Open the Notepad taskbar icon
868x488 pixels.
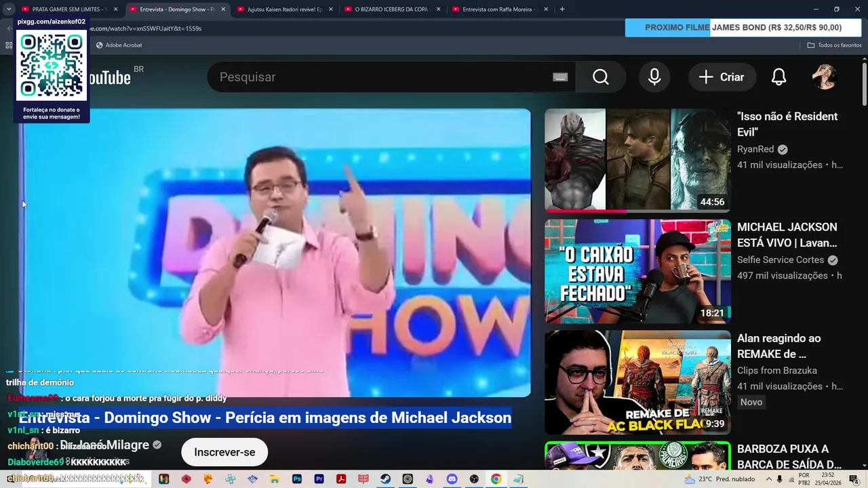click(x=519, y=479)
